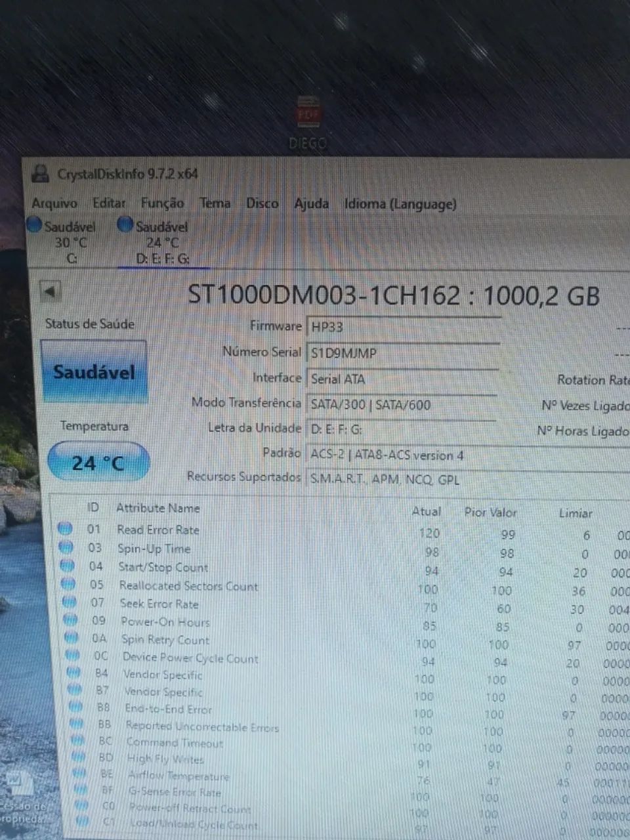Viewport: 630px width, 840px height.
Task: Click the status icon for G-Sense Error Rate
Action: (x=81, y=789)
